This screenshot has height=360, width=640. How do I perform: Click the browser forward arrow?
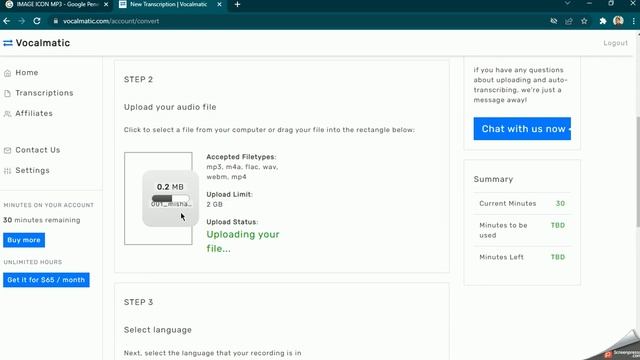pyautogui.click(x=21, y=21)
